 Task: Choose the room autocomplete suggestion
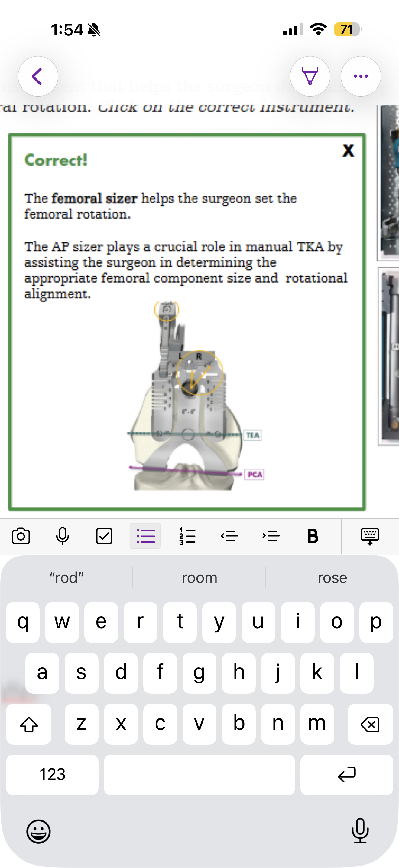(x=199, y=577)
